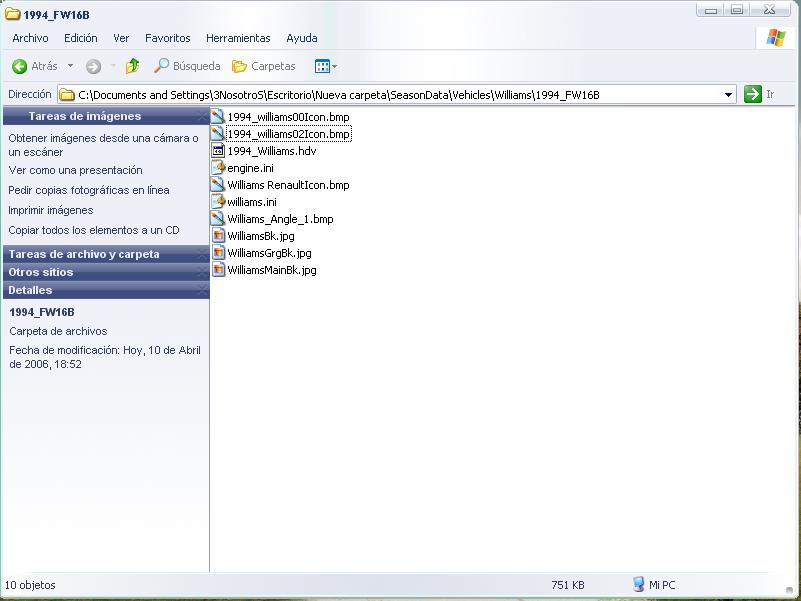Click the Atrás back arrow icon

pos(19,67)
